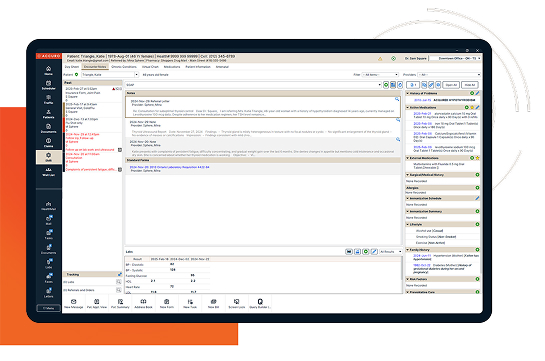This screenshot has height=361, width=545.
Task: Collapse the Active Medications section
Action: (x=408, y=107)
